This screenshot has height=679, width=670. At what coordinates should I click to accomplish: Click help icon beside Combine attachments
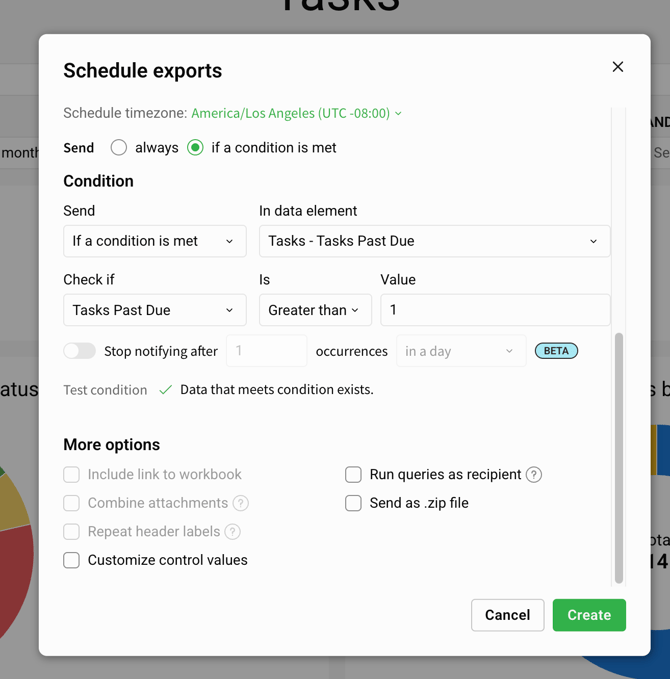coord(241,503)
